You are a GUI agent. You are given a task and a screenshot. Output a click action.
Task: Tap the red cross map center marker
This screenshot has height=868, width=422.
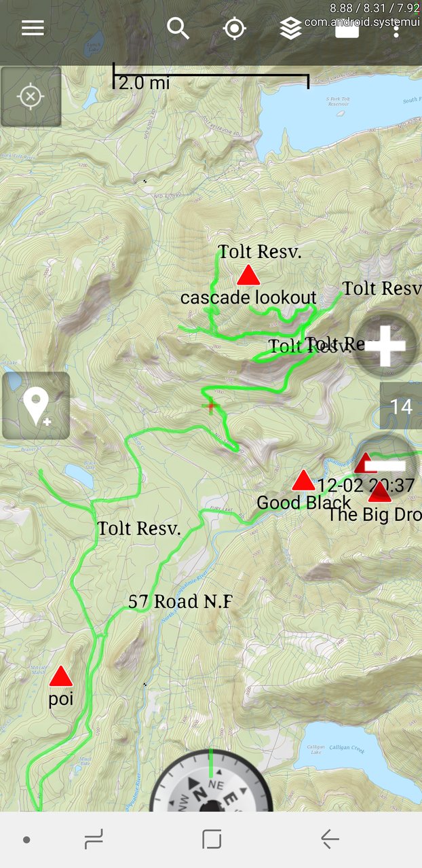pos(210,406)
